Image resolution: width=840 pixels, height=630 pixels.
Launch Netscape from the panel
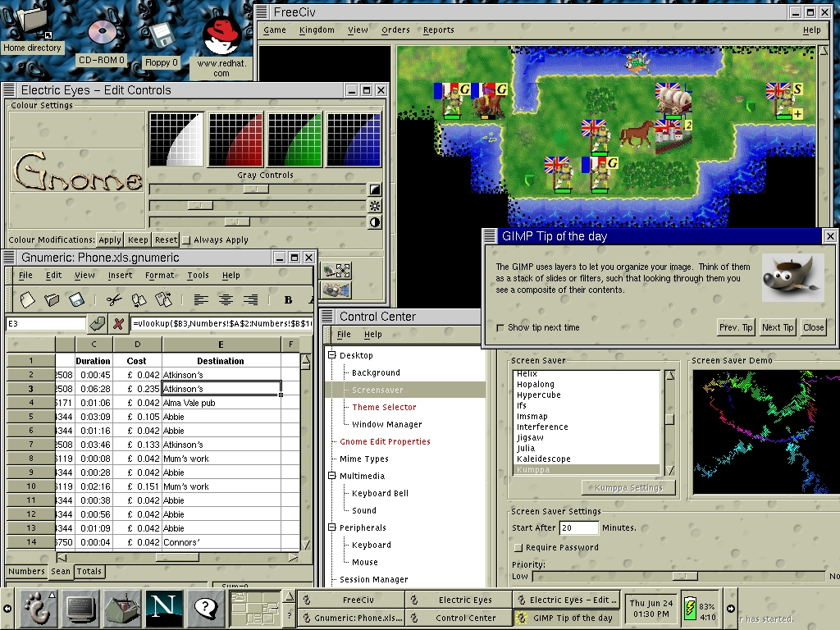pyautogui.click(x=164, y=609)
